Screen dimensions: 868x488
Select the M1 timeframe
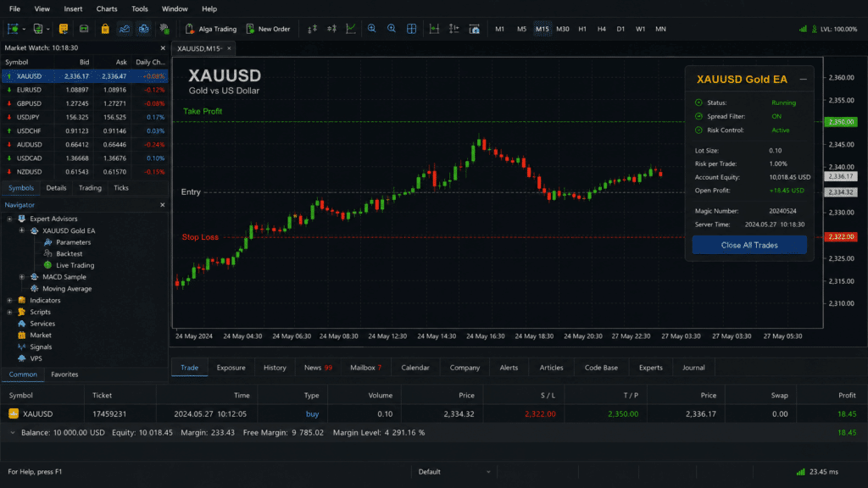(500, 29)
